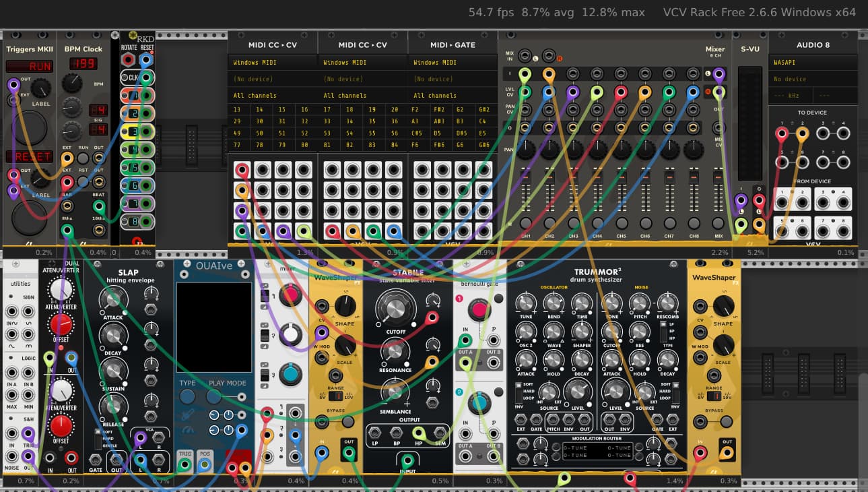Toggle BYPASS button on the right WaveShaper
868x492 pixels.
(x=726, y=422)
